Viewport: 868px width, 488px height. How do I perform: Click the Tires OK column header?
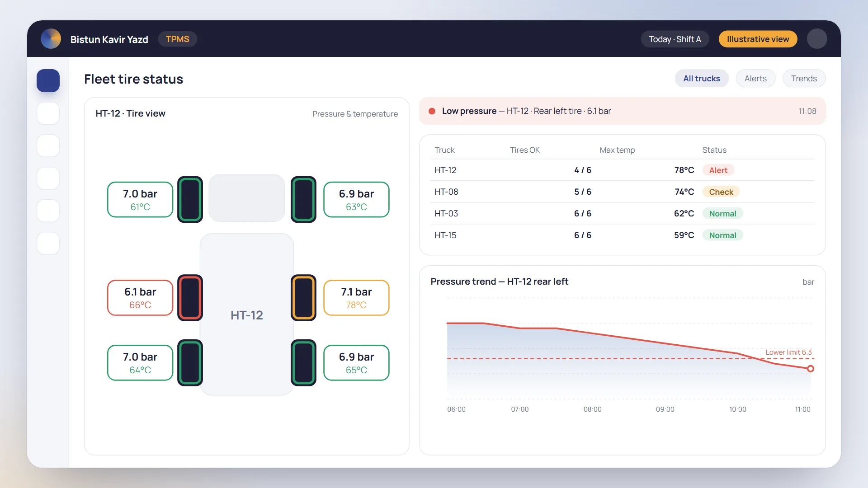[524, 150]
